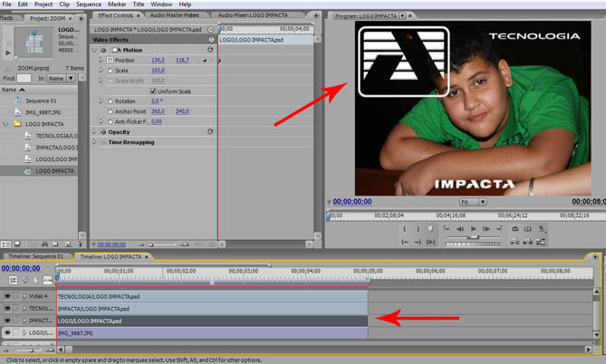The width and height of the screenshot is (606, 364).
Task: Toggle visibility eye for Video 4 track
Action: coord(7,296)
